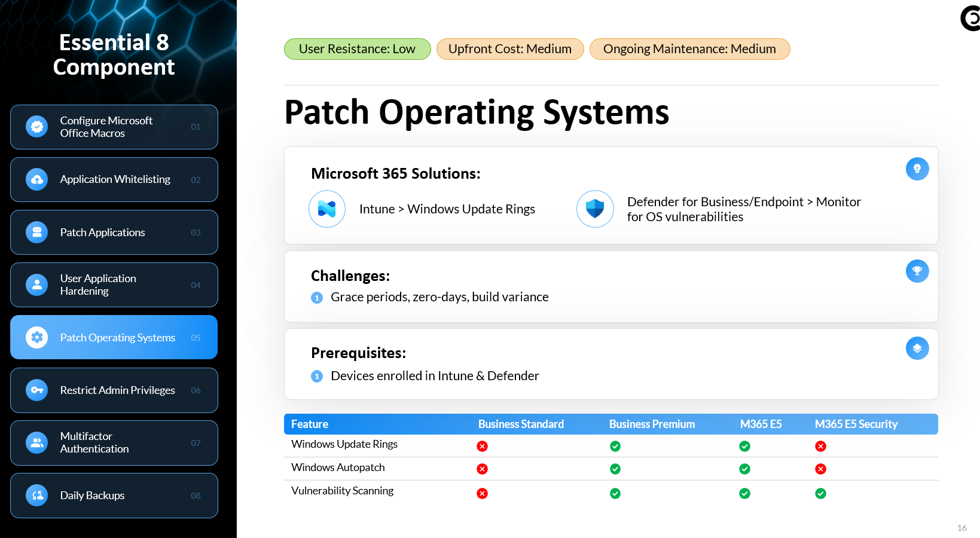Image resolution: width=980 pixels, height=538 pixels.
Task: Click the company logo in the top-right corner
Action: click(x=970, y=18)
